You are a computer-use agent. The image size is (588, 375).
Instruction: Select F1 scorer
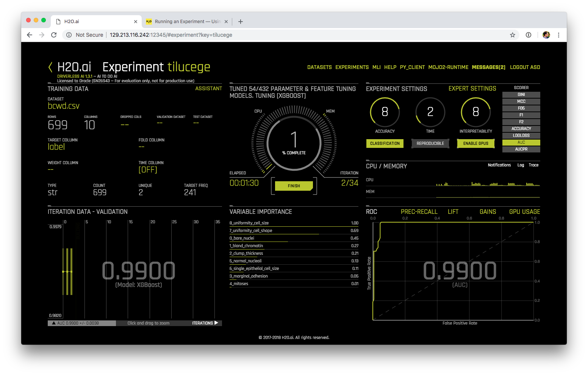point(521,115)
